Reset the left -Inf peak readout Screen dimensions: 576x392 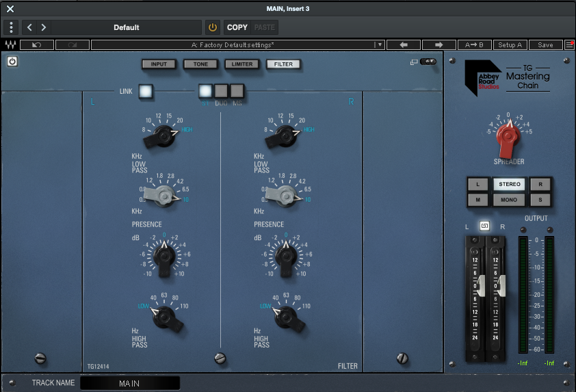[x=523, y=363]
